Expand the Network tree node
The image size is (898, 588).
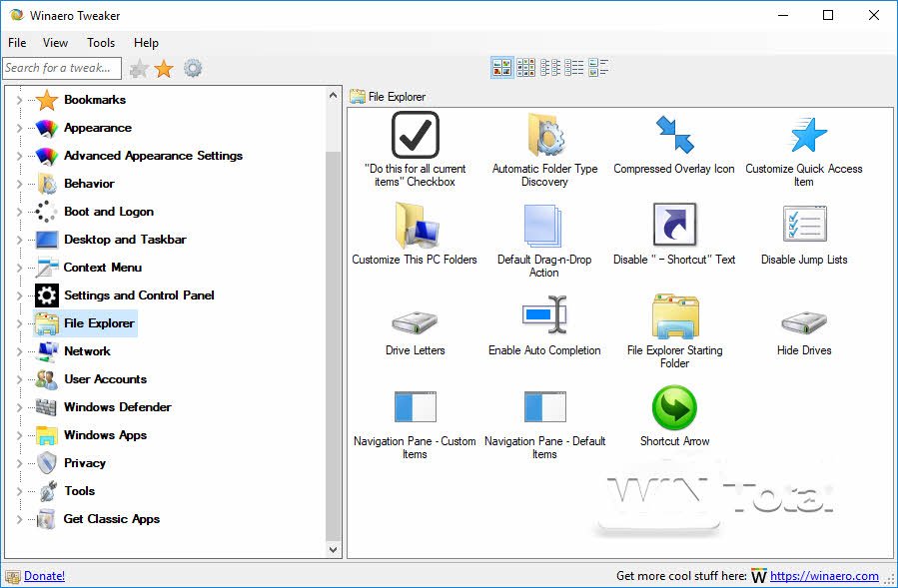pos(19,351)
